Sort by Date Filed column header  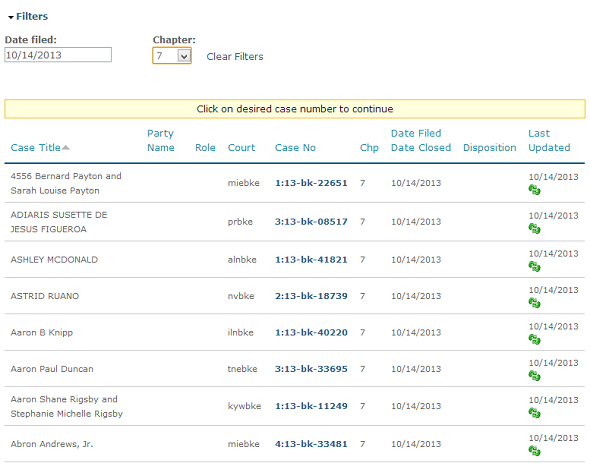coord(416,133)
